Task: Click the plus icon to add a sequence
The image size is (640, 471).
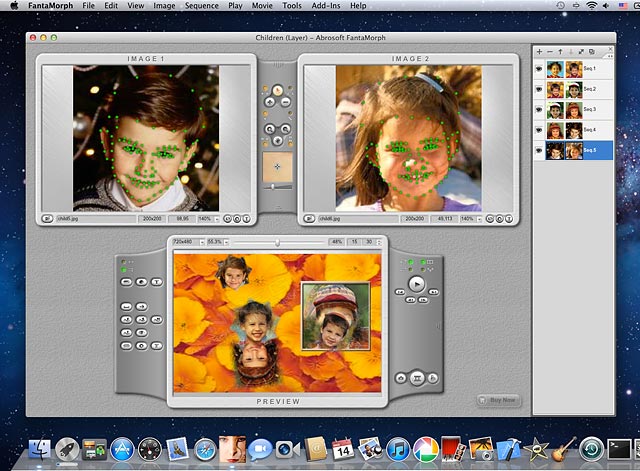Action: [x=539, y=52]
